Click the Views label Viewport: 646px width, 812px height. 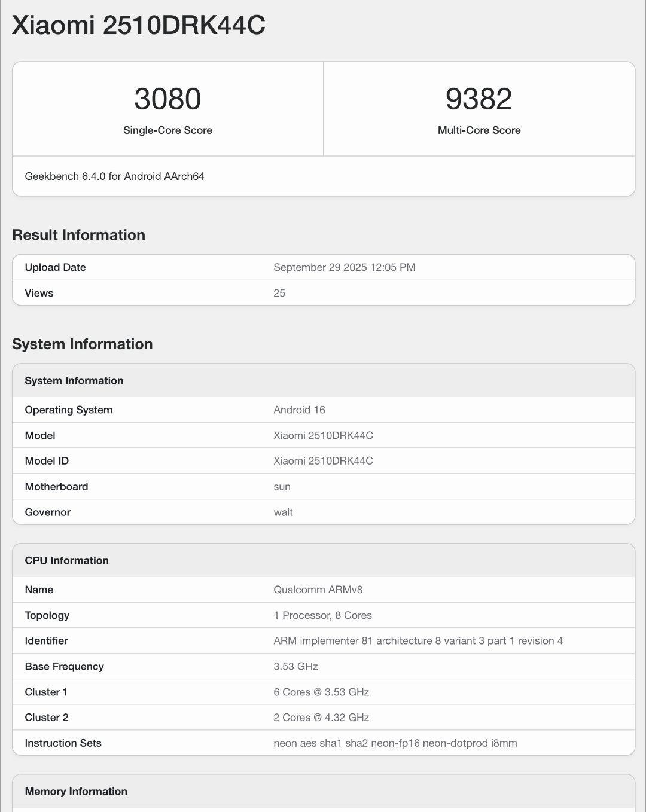click(39, 293)
